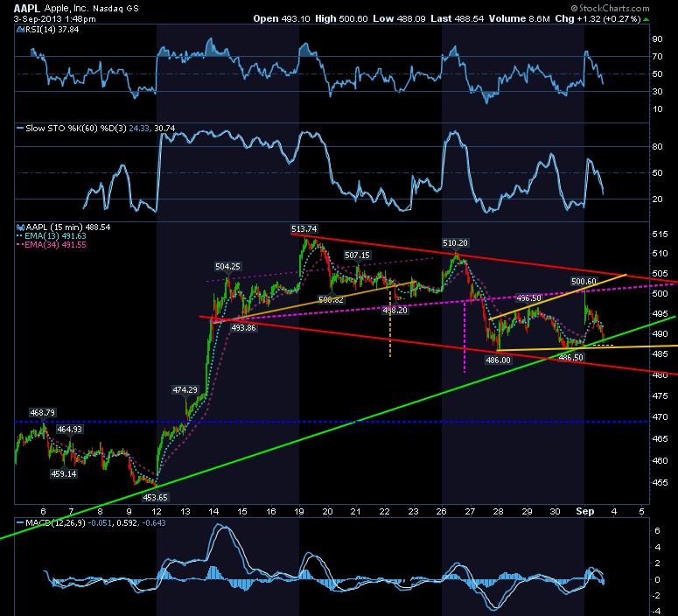Click the 459.14 price label
Image resolution: width=678 pixels, height=616 pixels.
click(64, 473)
